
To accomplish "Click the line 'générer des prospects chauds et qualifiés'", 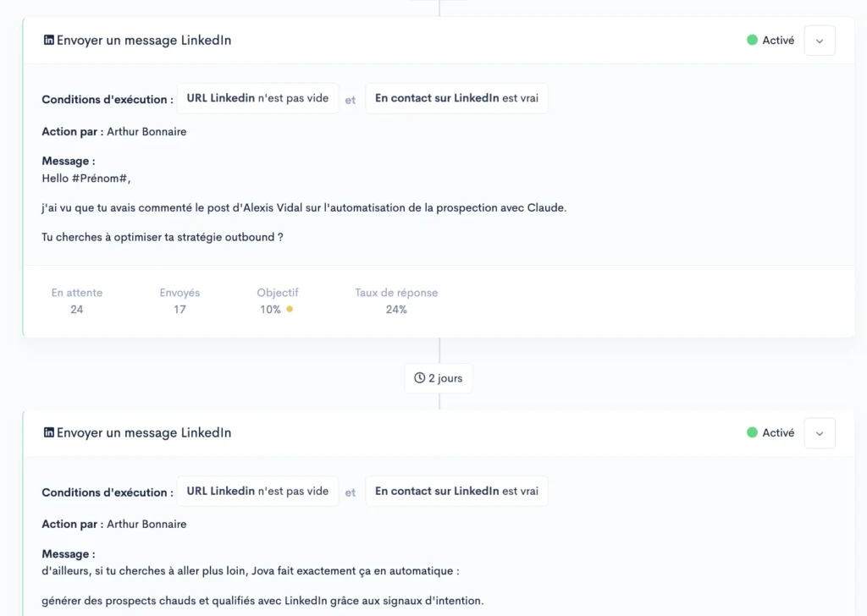I will click(262, 601).
